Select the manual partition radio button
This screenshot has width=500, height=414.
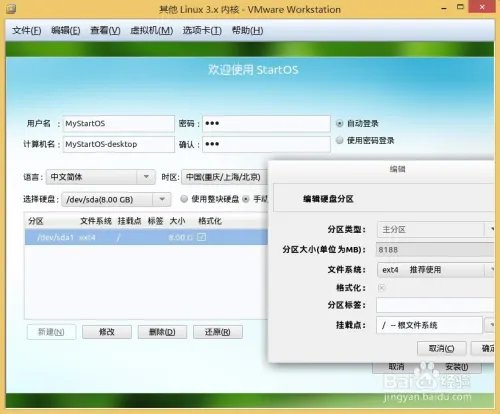[x=246, y=199]
